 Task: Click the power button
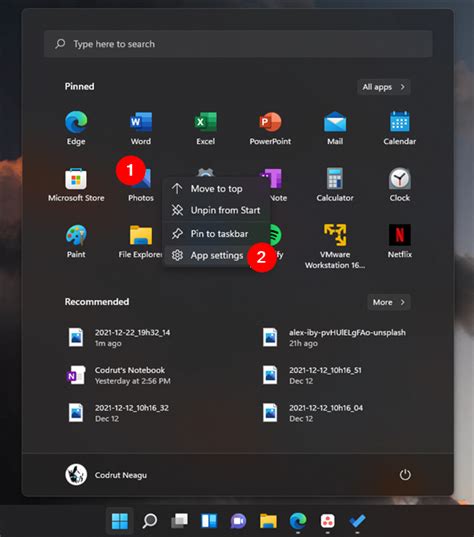(x=405, y=475)
